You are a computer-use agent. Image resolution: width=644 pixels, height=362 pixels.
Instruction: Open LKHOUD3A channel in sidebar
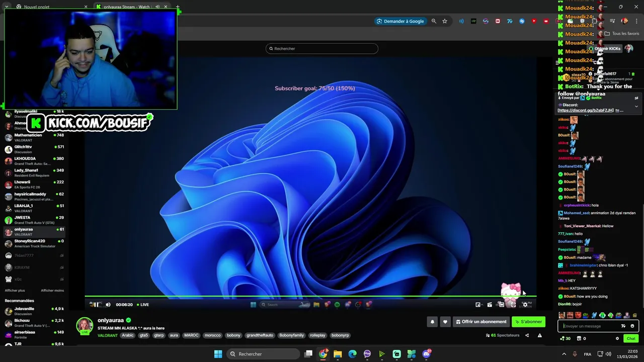tap(34, 161)
